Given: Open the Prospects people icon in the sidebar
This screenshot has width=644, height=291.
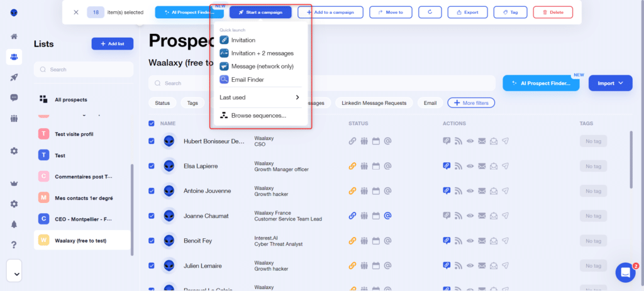Looking at the screenshot, I should [14, 57].
